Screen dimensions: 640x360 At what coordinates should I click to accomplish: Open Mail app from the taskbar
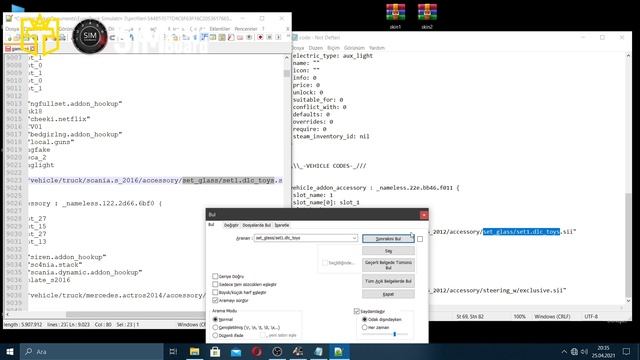click(236, 351)
